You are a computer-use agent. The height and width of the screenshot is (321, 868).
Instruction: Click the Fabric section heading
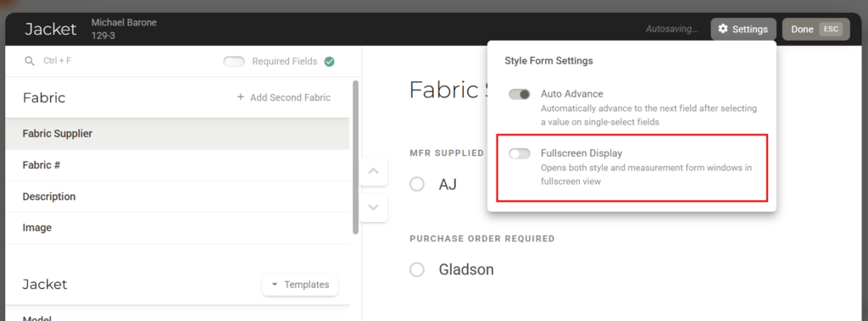click(x=44, y=98)
